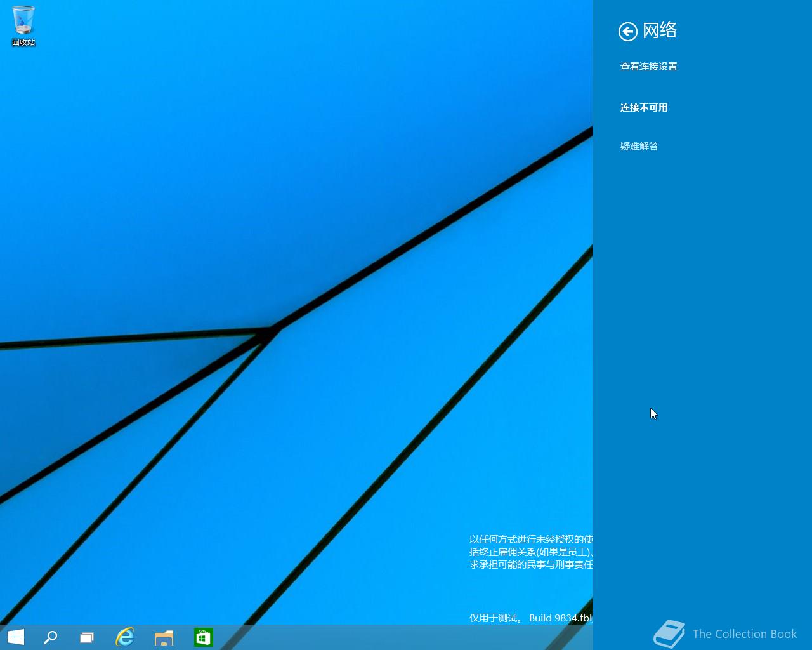
Task: Open the Recycle Bin desktop icon
Action: click(23, 25)
